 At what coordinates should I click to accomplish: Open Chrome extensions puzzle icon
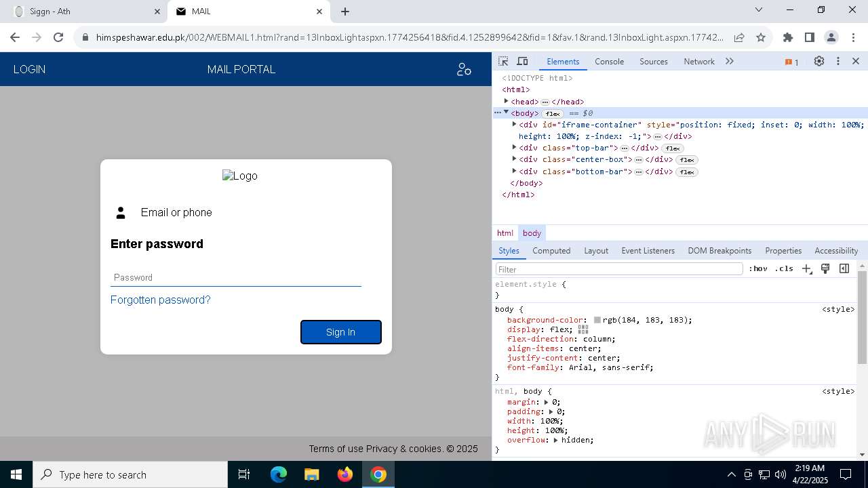(788, 37)
